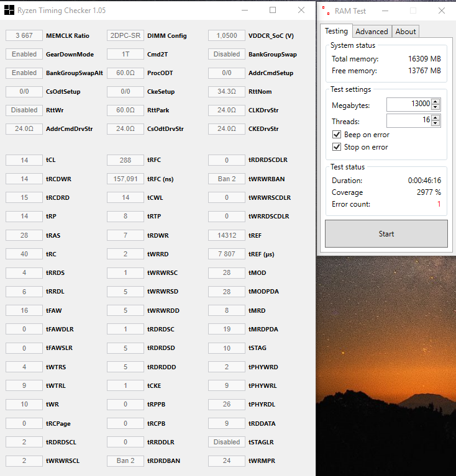Click the Duration value 0:00:46:16
Image resolution: width=456 pixels, height=476 pixels.
click(424, 181)
